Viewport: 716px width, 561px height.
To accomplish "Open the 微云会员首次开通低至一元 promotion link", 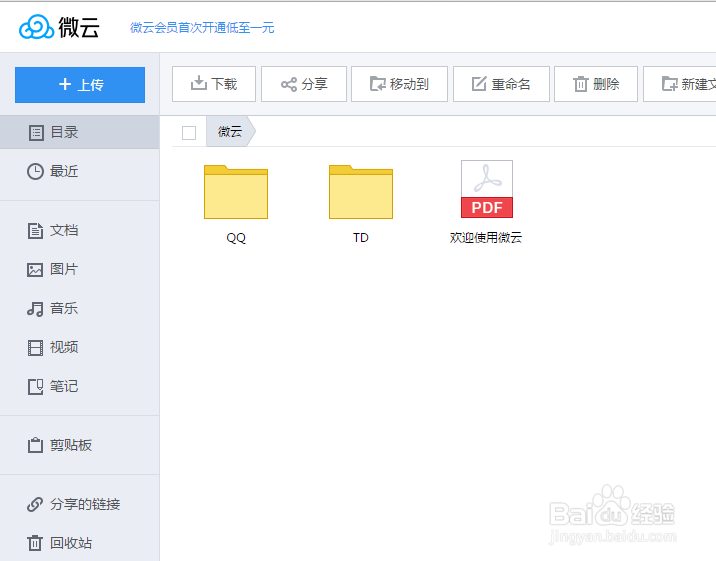I will point(202,28).
